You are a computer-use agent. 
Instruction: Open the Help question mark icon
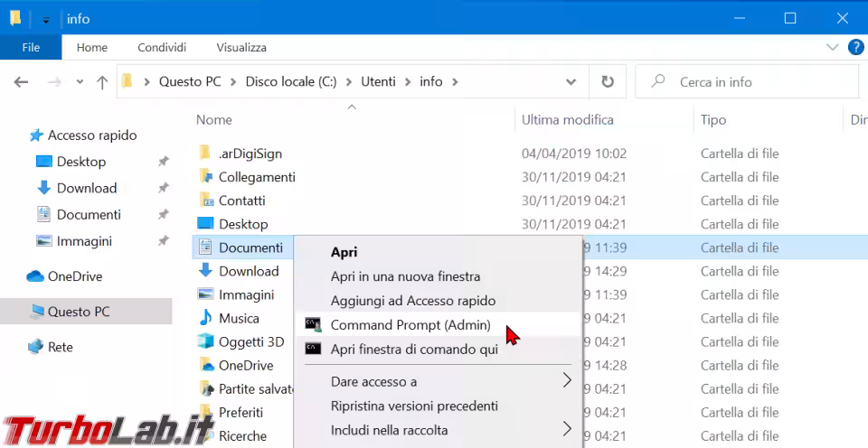856,48
